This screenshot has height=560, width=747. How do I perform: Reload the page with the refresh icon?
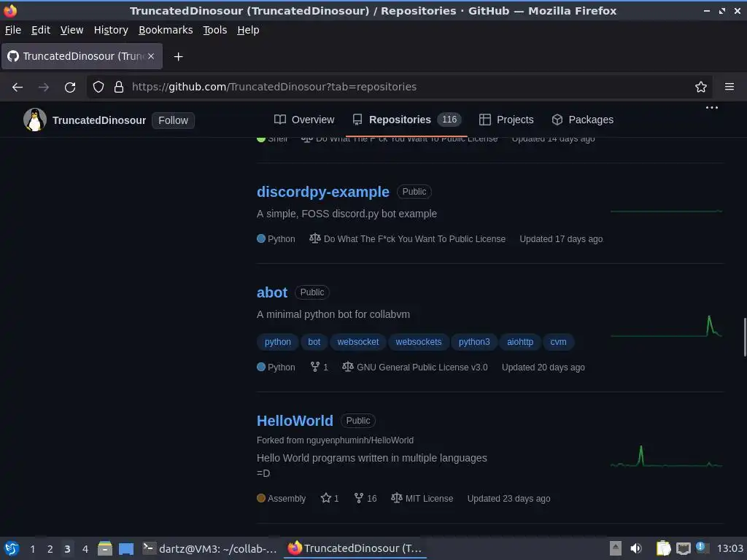pos(70,87)
